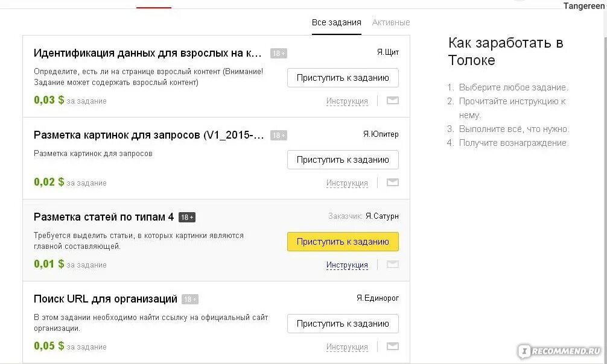Screen dimensions: 607x364
Task: Click the step Получите вознаграждение
Action: [x=513, y=143]
